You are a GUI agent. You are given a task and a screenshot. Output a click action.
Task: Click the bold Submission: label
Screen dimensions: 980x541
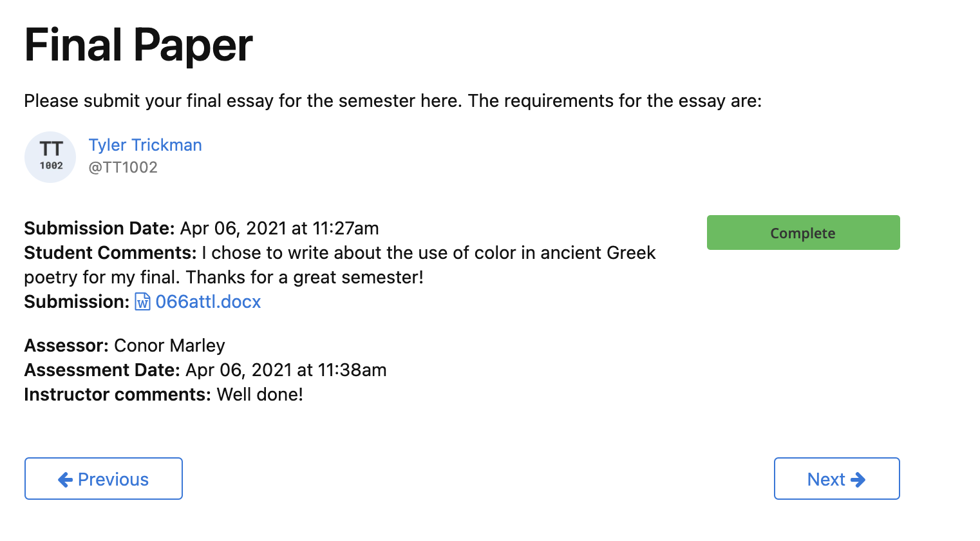coord(77,301)
